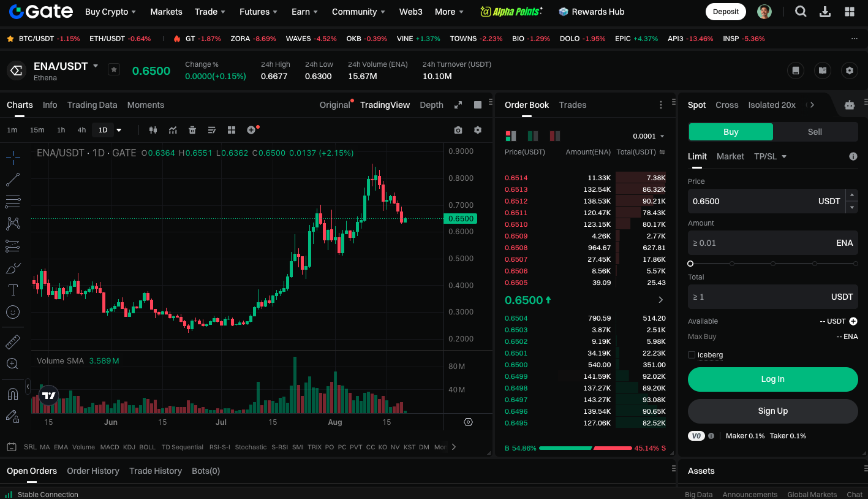Select the crosshair cursor tool

click(13, 158)
